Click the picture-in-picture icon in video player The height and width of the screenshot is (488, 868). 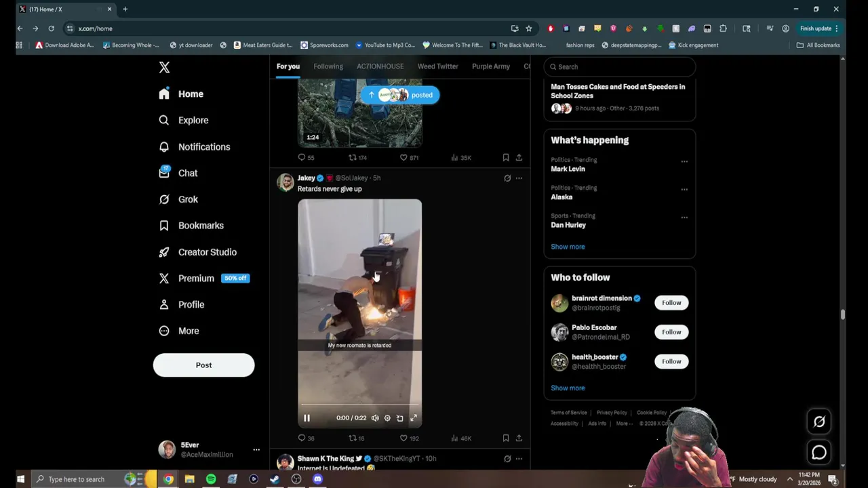(400, 418)
